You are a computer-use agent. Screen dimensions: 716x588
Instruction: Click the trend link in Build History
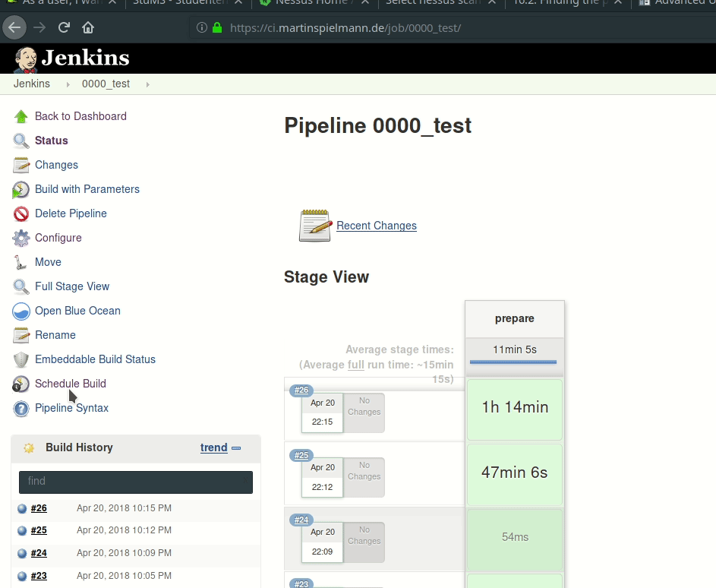tap(213, 447)
